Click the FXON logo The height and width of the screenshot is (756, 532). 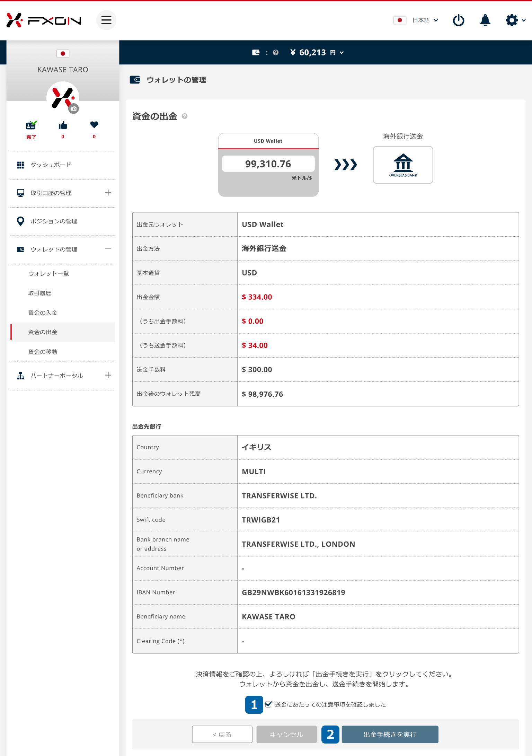[x=44, y=20]
